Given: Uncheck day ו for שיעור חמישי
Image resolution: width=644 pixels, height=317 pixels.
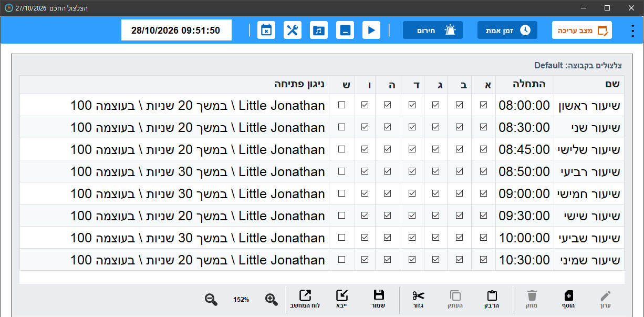Looking at the screenshot, I should coord(365,193).
